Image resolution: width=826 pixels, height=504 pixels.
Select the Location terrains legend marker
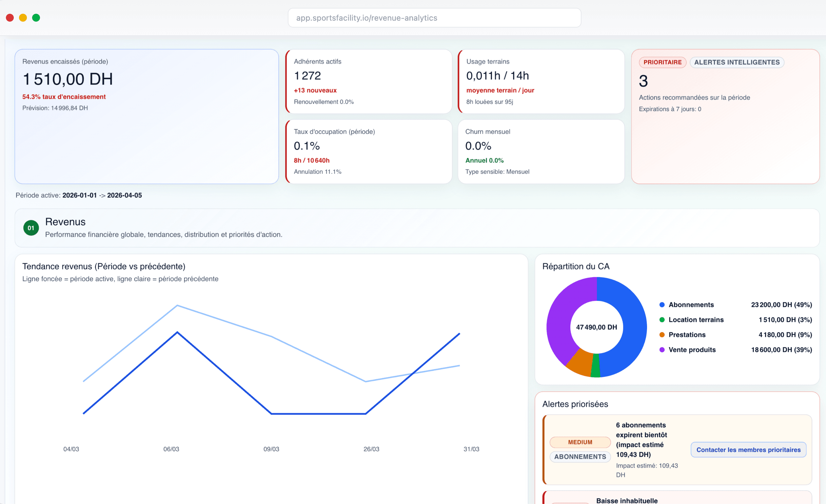point(662,320)
